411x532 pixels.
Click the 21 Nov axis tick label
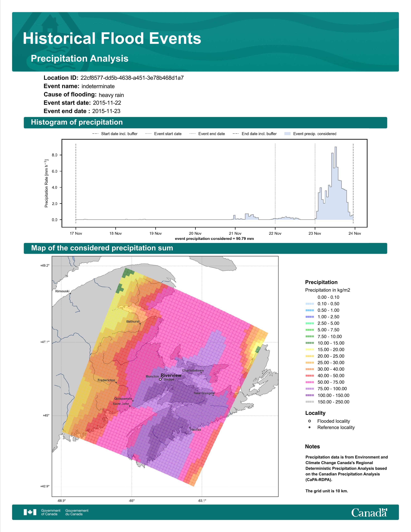pyautogui.click(x=235, y=233)
